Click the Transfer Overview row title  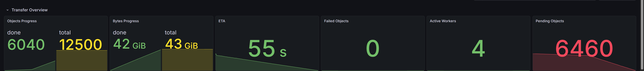click(x=30, y=10)
